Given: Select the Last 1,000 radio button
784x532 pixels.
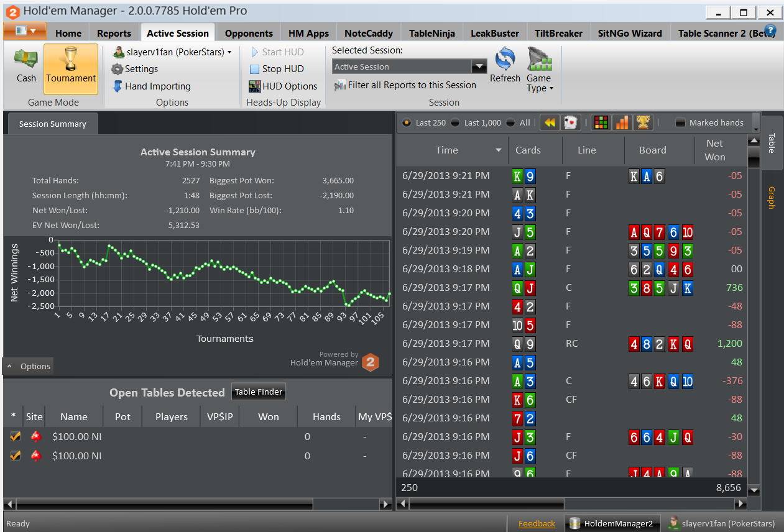Looking at the screenshot, I should [x=455, y=123].
